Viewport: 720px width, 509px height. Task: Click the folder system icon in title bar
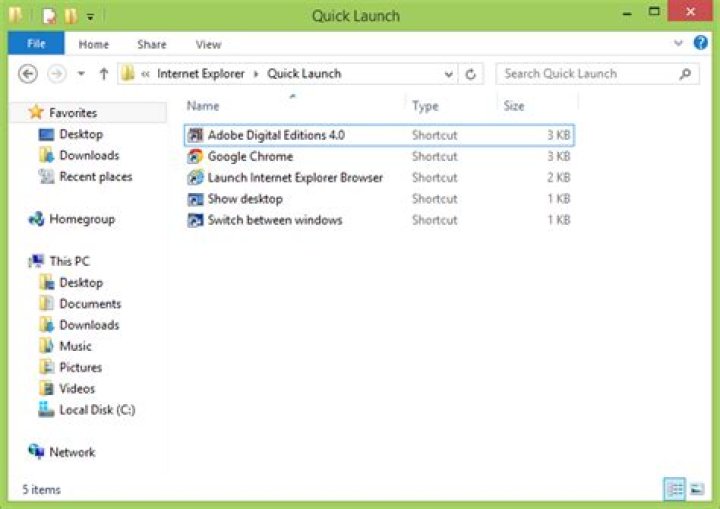coord(16,16)
